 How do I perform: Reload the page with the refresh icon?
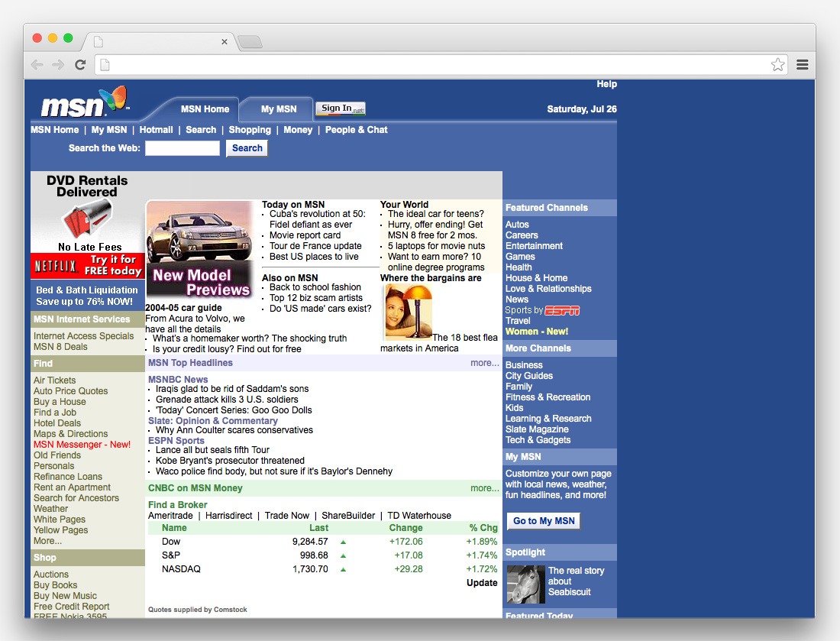pos(80,65)
